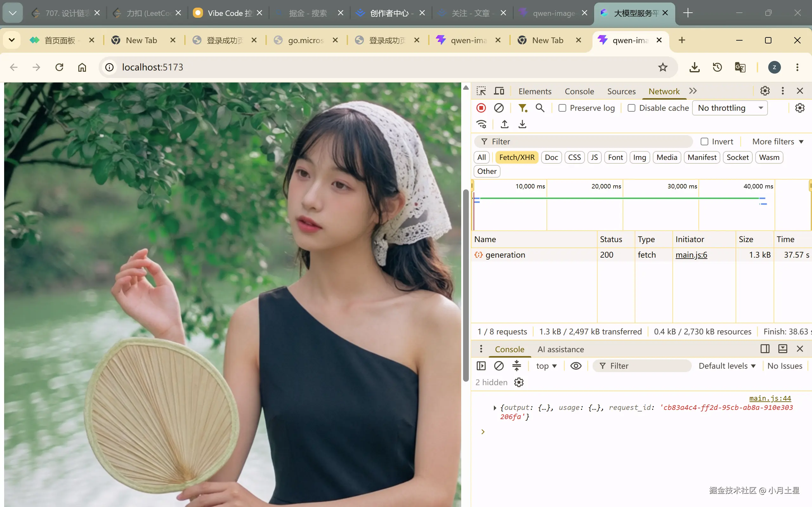The height and width of the screenshot is (507, 812).
Task: Open the top context dropdown
Action: 546,366
